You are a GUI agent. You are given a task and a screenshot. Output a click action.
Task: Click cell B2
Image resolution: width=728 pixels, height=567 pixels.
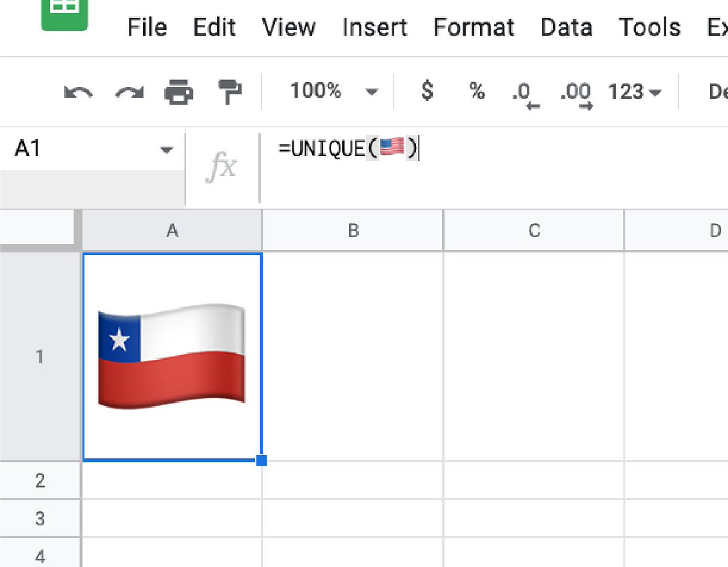[353, 481]
